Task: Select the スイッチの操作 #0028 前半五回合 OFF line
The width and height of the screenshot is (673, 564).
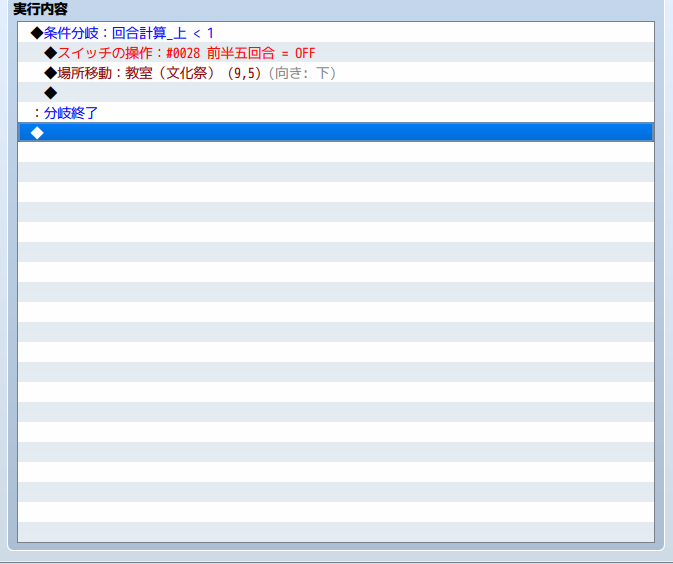Action: [336, 53]
